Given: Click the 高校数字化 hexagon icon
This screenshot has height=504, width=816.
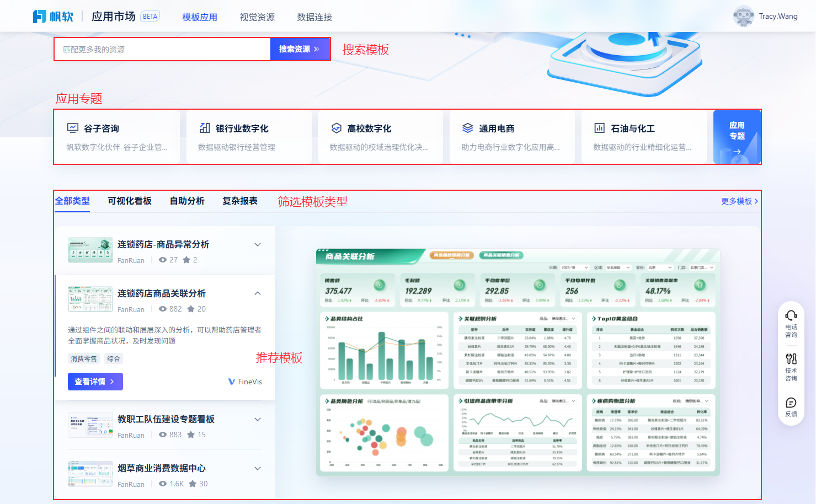Looking at the screenshot, I should [x=337, y=128].
